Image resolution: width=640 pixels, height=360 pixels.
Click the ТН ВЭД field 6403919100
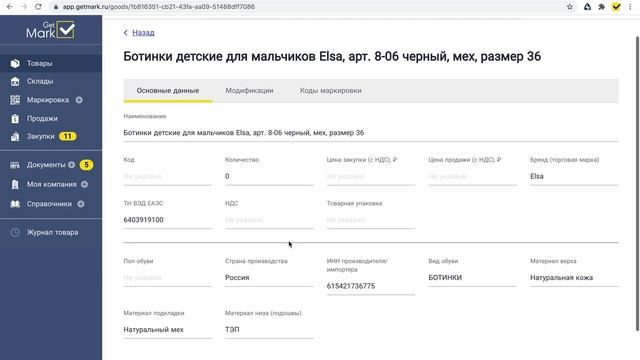pyautogui.click(x=167, y=220)
